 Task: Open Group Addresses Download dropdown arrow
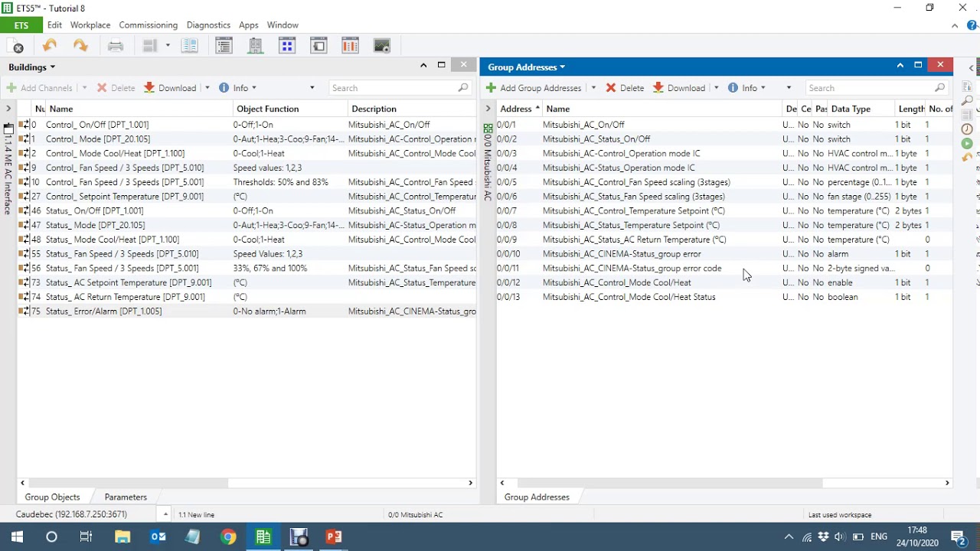[716, 88]
